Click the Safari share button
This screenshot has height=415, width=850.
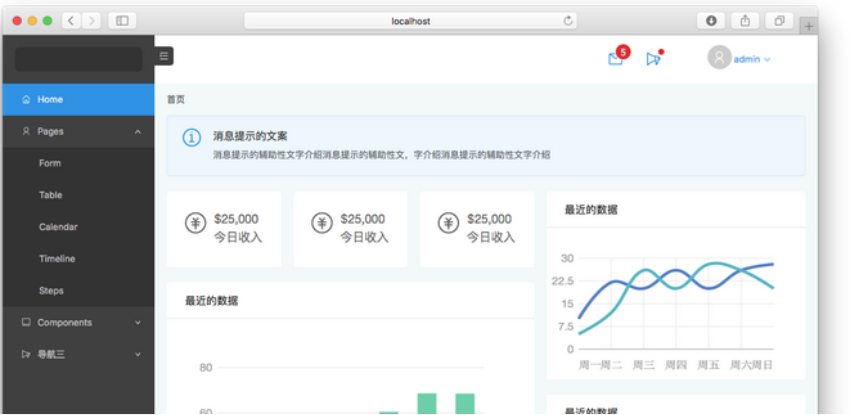[x=745, y=21]
